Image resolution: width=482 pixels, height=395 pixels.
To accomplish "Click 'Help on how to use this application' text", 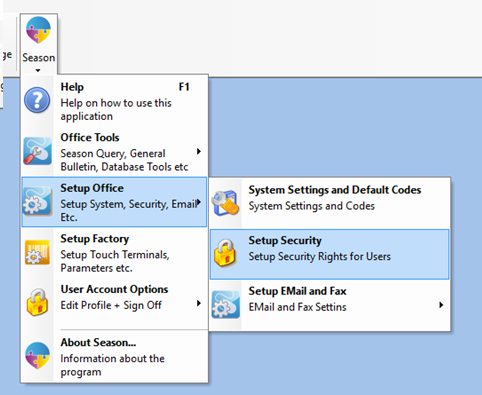I will tap(116, 109).
